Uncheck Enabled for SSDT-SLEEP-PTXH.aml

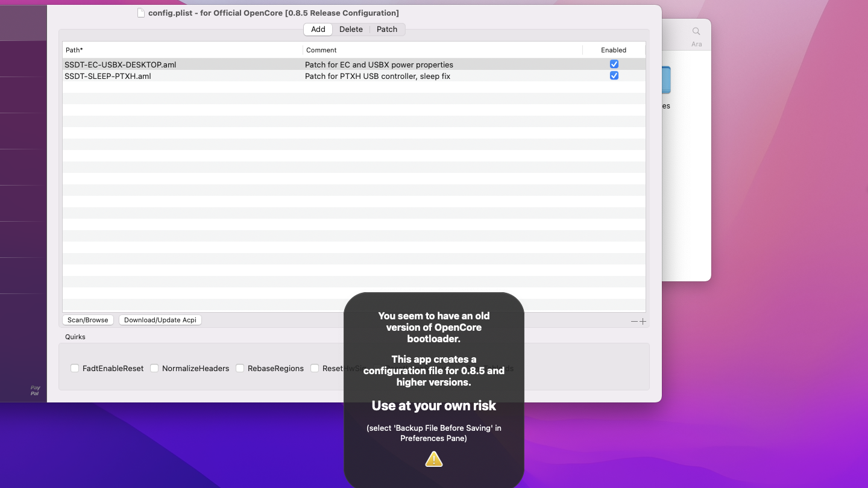point(614,76)
